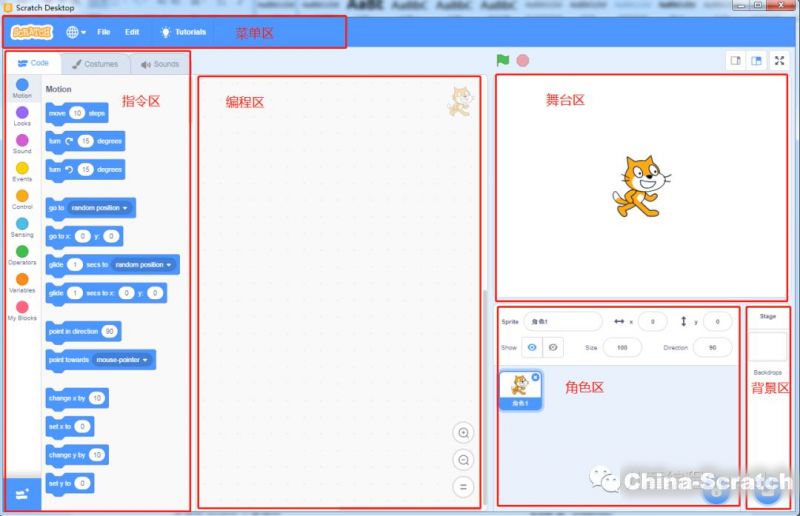Switch to the Costumes tab
800x516 pixels.
95,64
